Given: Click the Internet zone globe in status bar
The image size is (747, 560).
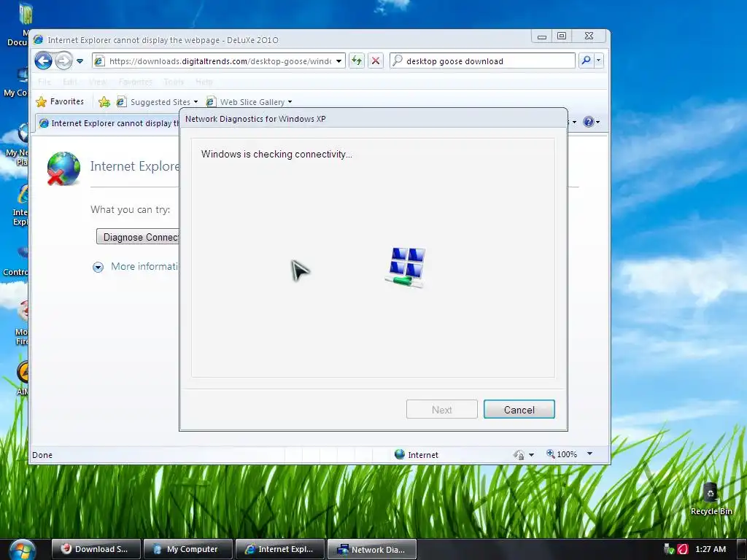Looking at the screenshot, I should click(399, 454).
